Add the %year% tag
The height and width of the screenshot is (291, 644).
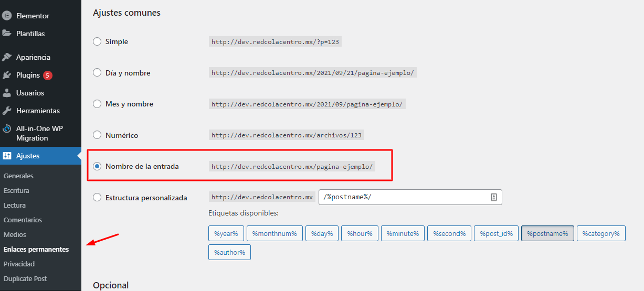(x=226, y=233)
